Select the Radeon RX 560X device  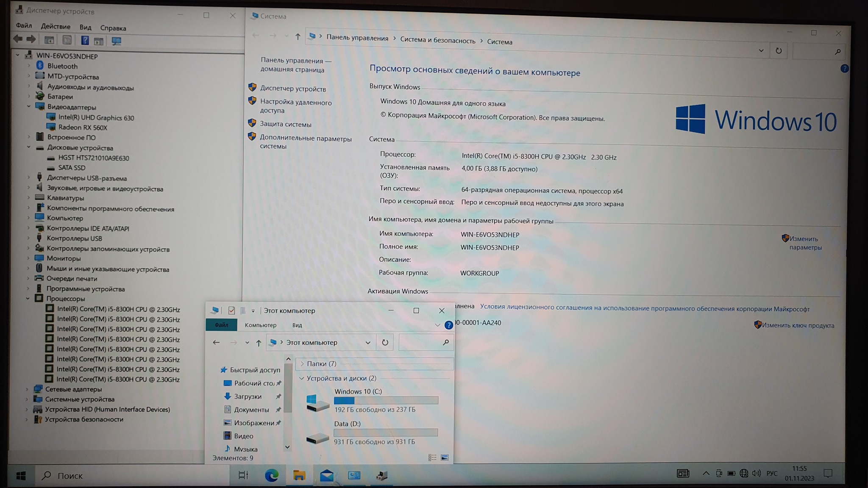pyautogui.click(x=83, y=128)
